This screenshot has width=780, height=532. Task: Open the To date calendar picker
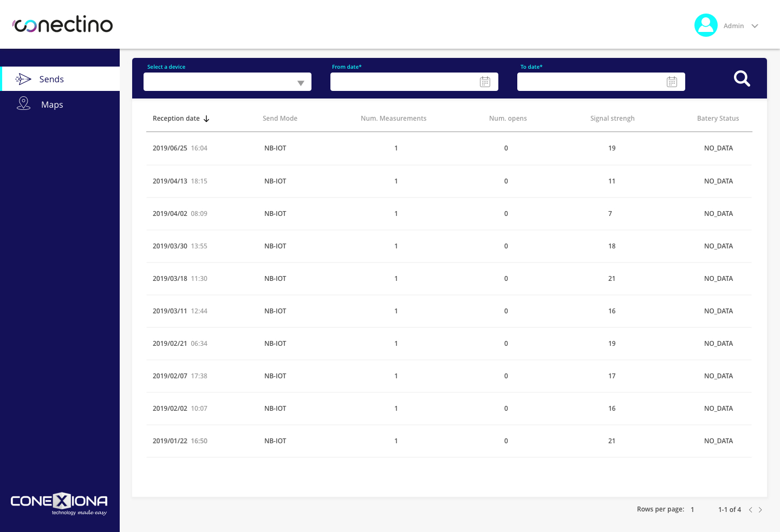[x=672, y=82]
